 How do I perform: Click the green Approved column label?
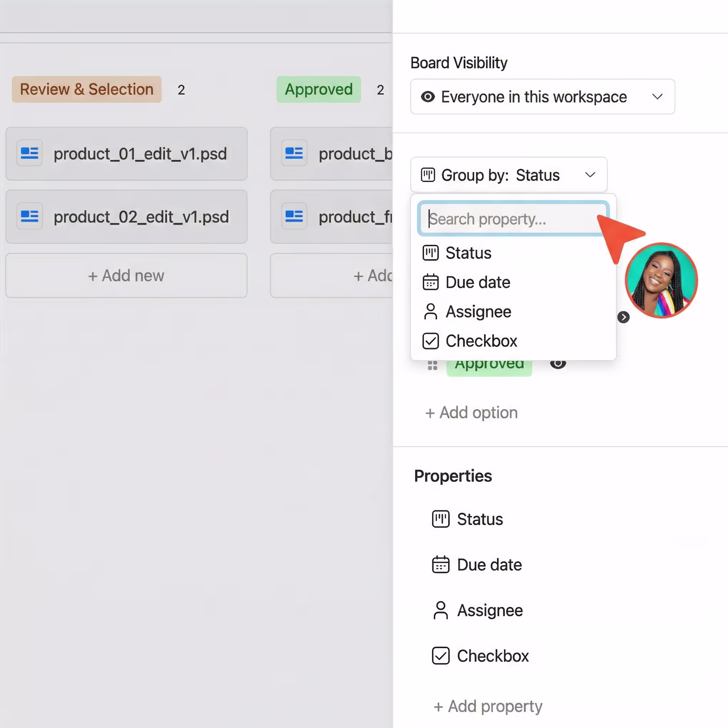point(318,89)
